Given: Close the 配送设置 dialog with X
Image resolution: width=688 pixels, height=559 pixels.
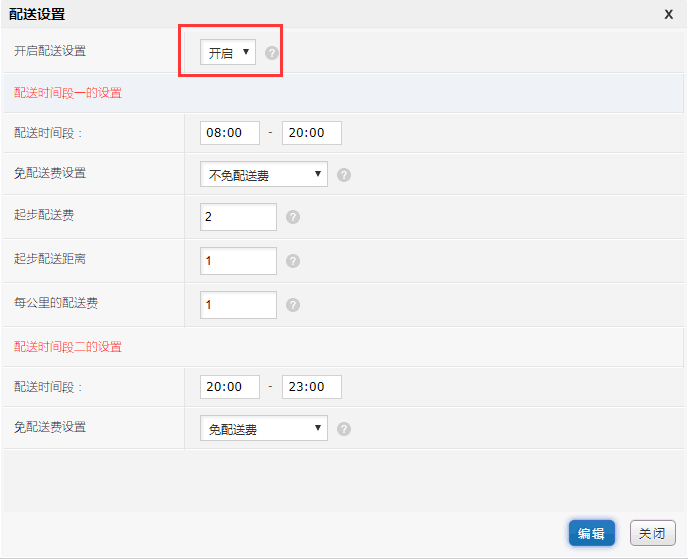Looking at the screenshot, I should pos(668,14).
